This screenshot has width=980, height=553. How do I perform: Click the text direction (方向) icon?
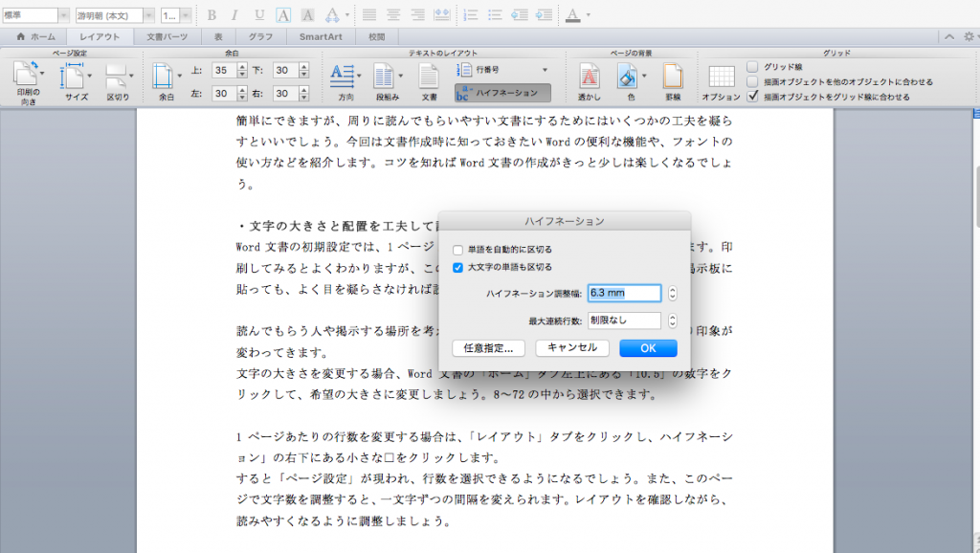(x=342, y=77)
